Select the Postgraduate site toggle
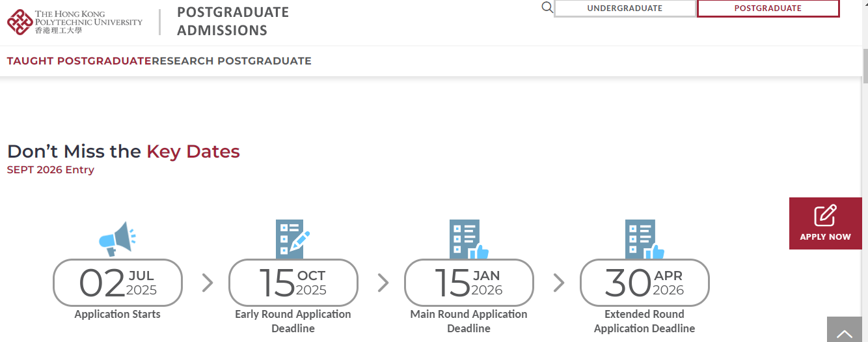The image size is (868, 342). click(x=768, y=8)
